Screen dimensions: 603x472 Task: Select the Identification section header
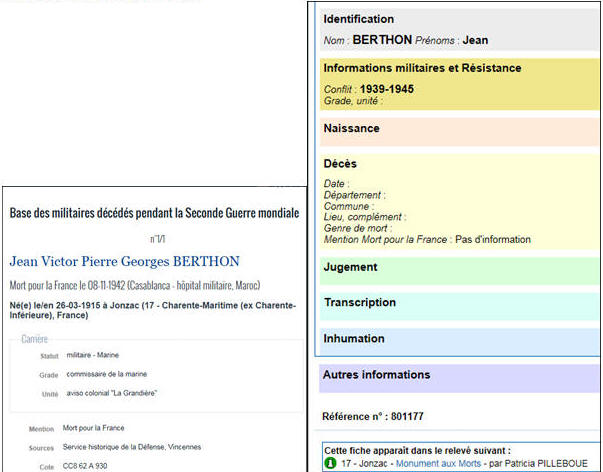(x=359, y=19)
